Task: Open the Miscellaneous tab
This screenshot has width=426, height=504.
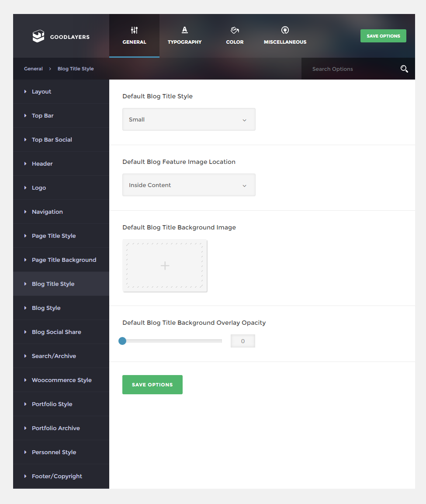Action: (285, 36)
